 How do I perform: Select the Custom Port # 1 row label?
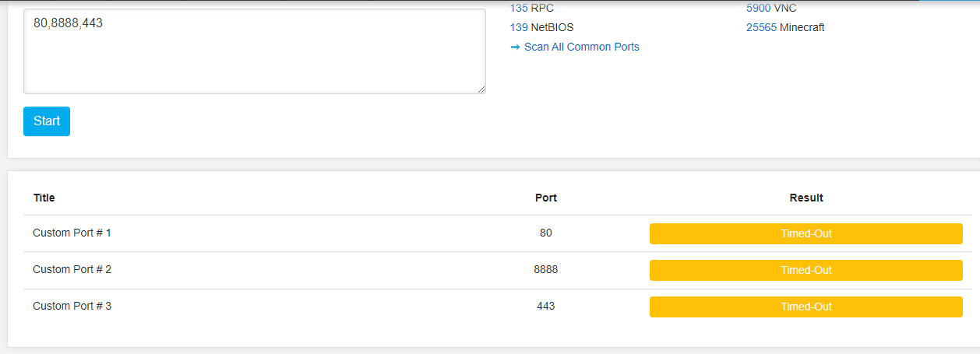[x=72, y=233]
